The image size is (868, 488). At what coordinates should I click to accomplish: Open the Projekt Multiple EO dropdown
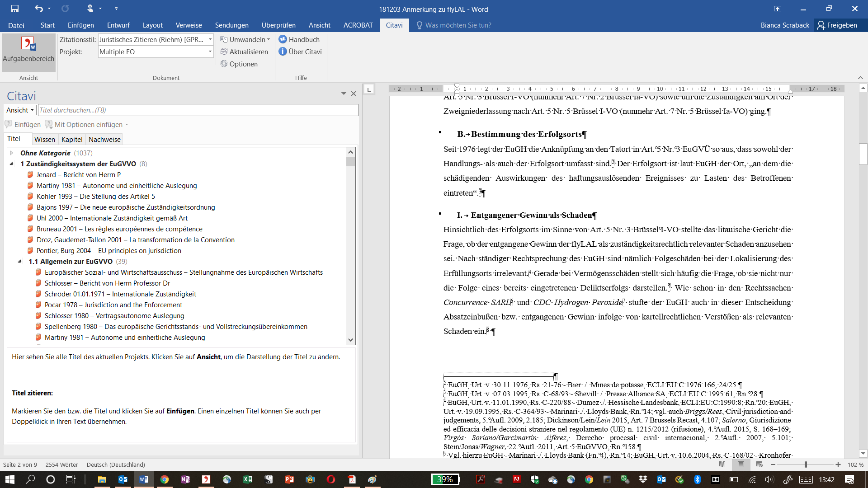(210, 52)
